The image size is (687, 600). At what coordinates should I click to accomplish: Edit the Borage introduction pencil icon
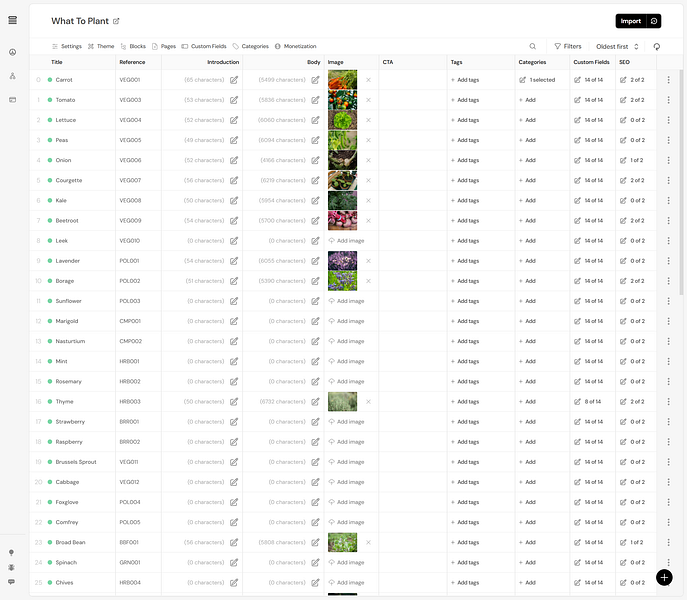pyautogui.click(x=234, y=281)
